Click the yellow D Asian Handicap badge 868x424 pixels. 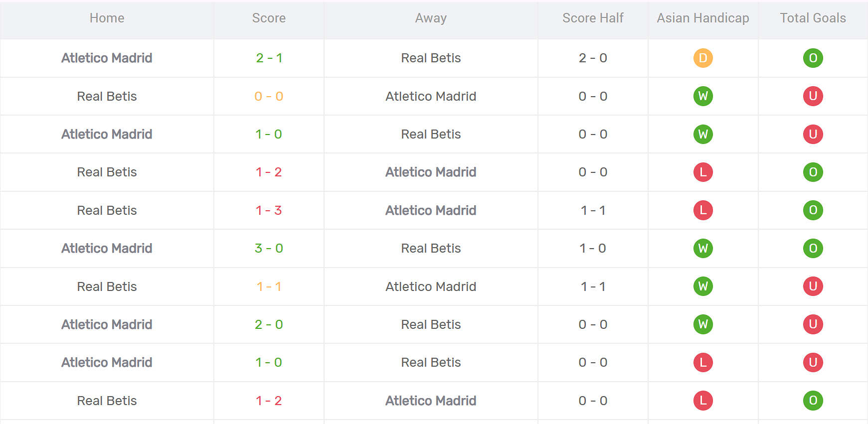pyautogui.click(x=703, y=58)
